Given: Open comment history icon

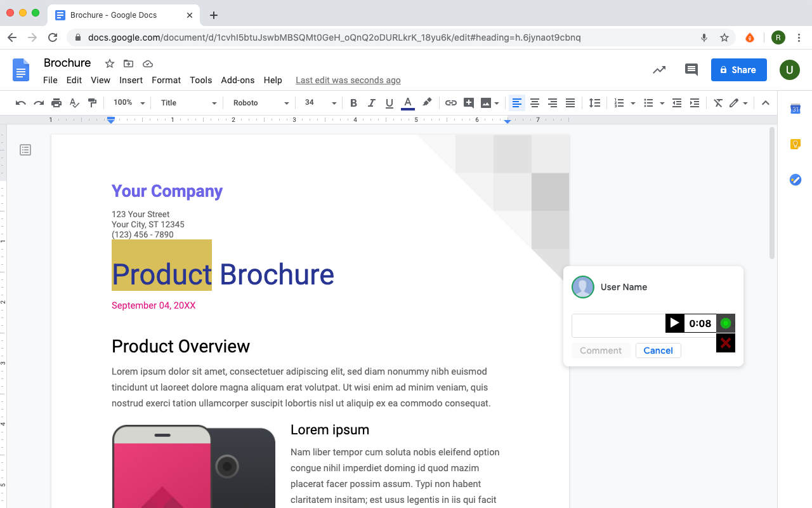Looking at the screenshot, I should click(691, 70).
